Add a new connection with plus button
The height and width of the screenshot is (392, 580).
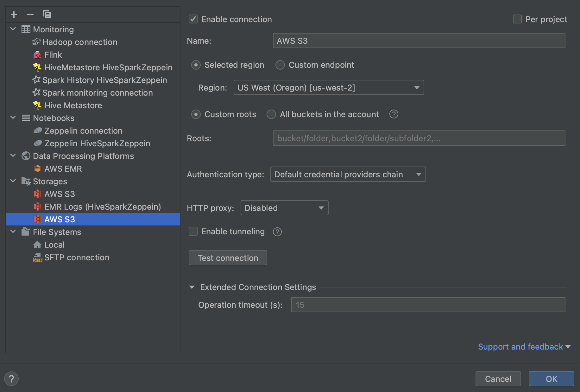(x=14, y=14)
